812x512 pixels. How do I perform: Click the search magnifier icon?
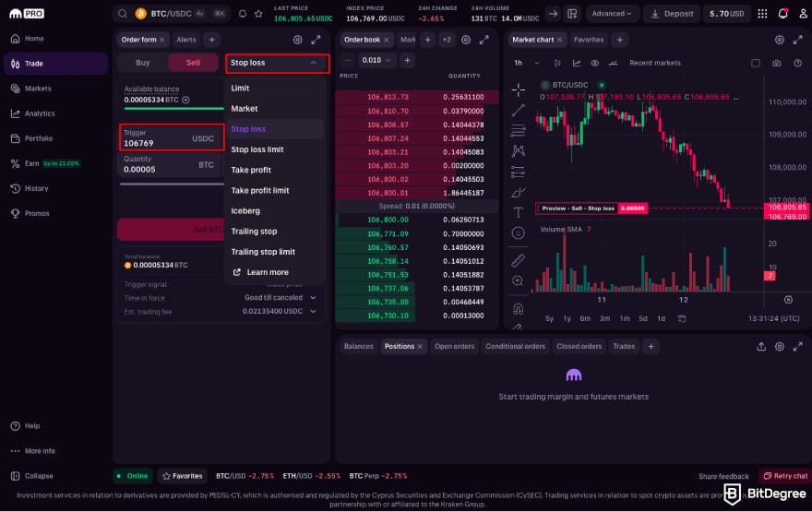coord(123,14)
